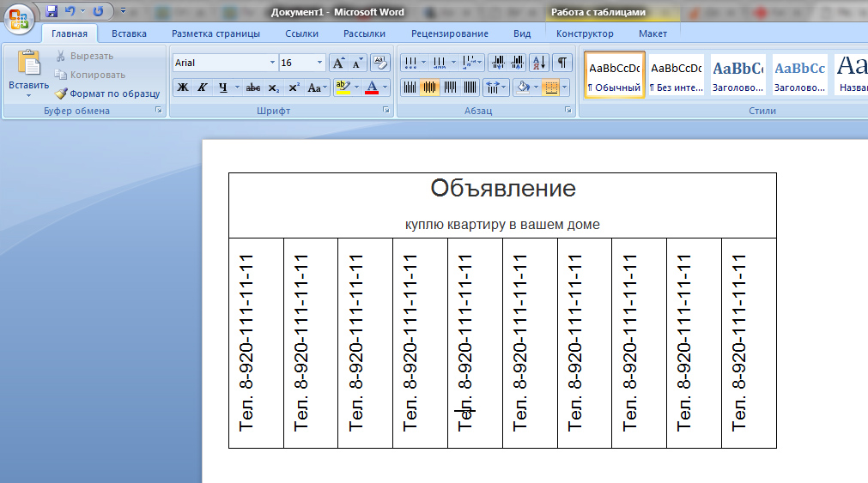Click the Объявление heading in the table
868x483 pixels.
point(502,188)
